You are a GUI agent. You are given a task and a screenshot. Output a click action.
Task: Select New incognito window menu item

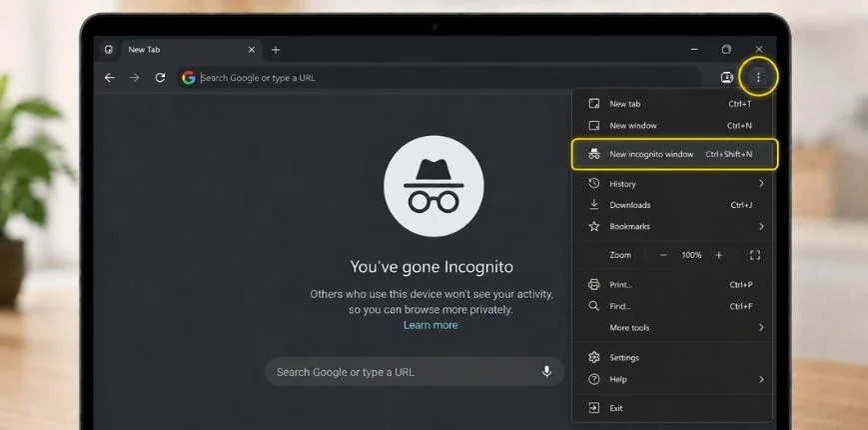(x=674, y=154)
